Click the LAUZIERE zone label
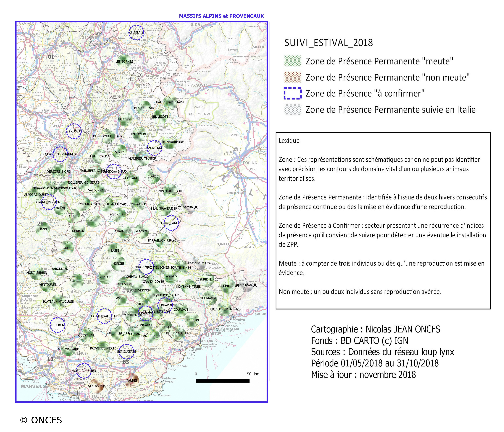 click(125, 119)
